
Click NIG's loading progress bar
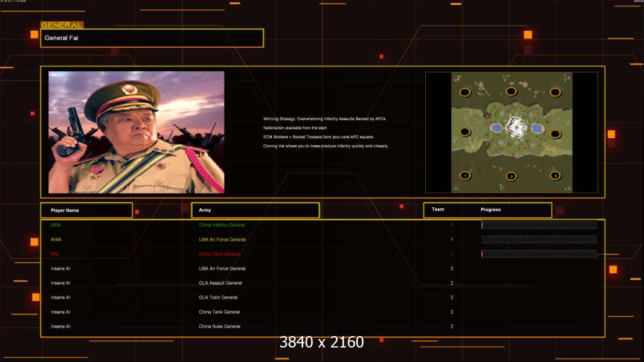pos(539,254)
